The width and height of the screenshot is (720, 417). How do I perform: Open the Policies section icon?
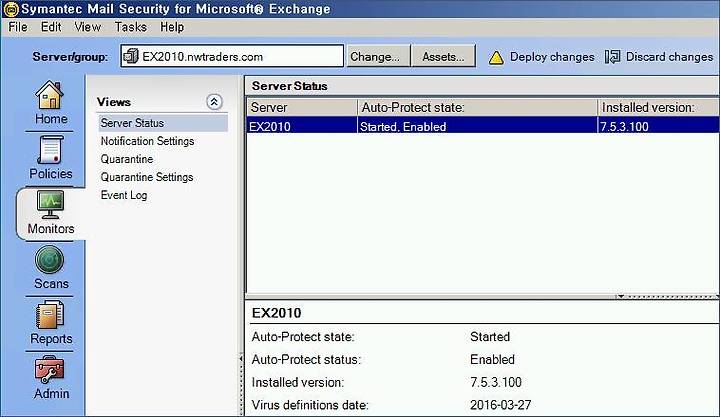coord(50,150)
